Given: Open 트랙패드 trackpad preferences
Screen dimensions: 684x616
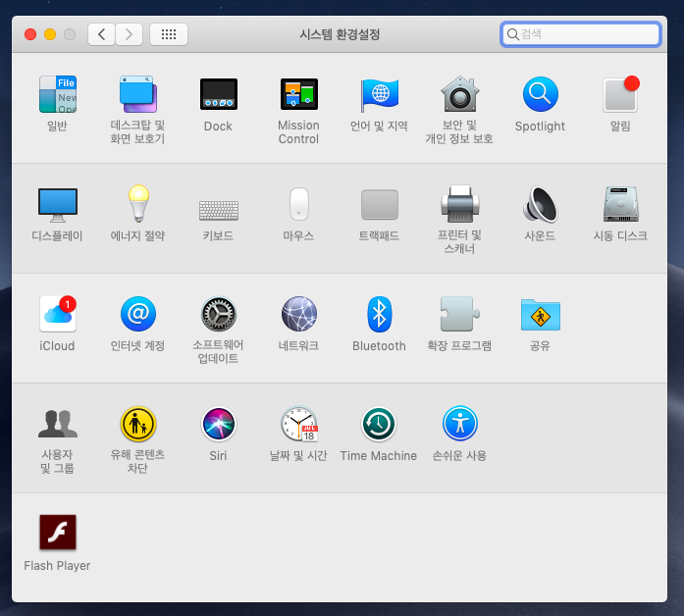Looking at the screenshot, I should point(380,204).
